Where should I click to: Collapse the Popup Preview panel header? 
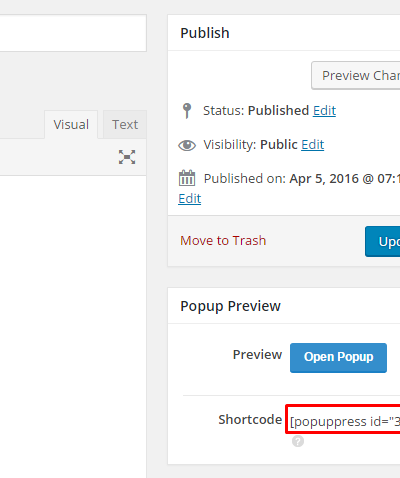[284, 306]
